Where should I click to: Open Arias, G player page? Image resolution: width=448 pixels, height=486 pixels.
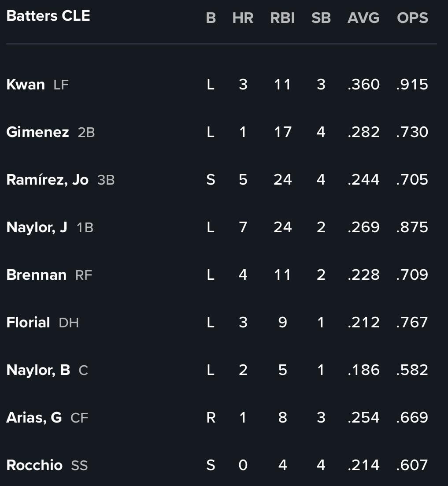coord(34,418)
